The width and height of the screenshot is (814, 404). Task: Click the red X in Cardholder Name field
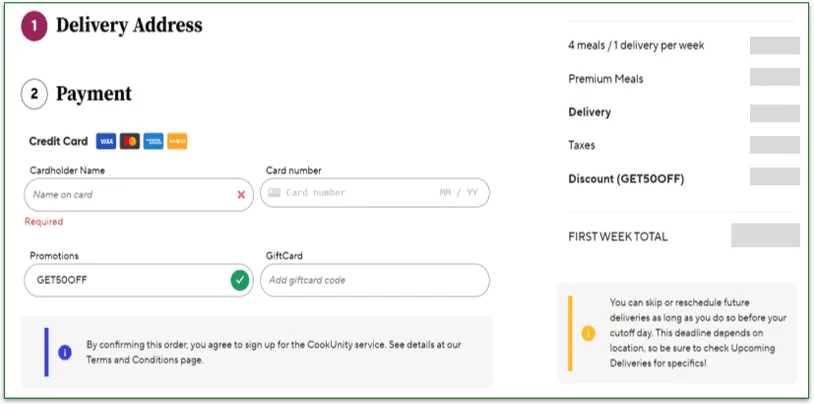(x=241, y=195)
